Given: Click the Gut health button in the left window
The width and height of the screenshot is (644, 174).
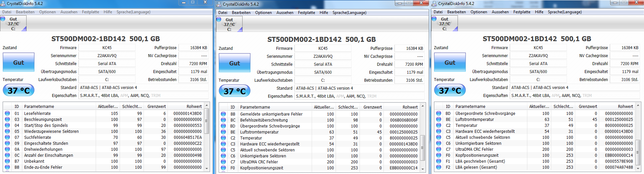Looking at the screenshot, I should [x=19, y=62].
